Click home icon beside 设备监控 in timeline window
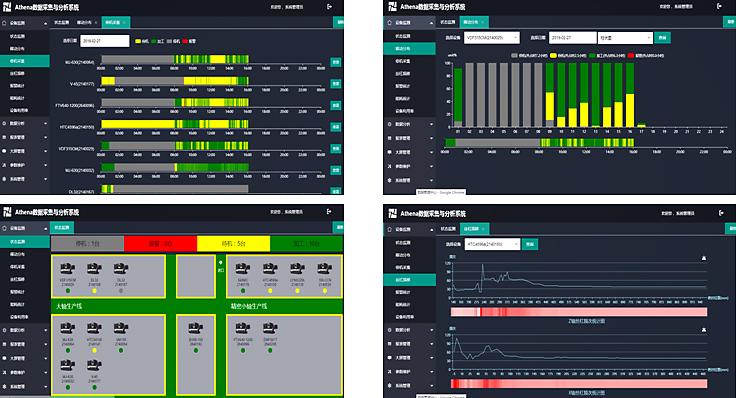Image resolution: width=736 pixels, height=398 pixels. pyautogui.click(x=4, y=23)
